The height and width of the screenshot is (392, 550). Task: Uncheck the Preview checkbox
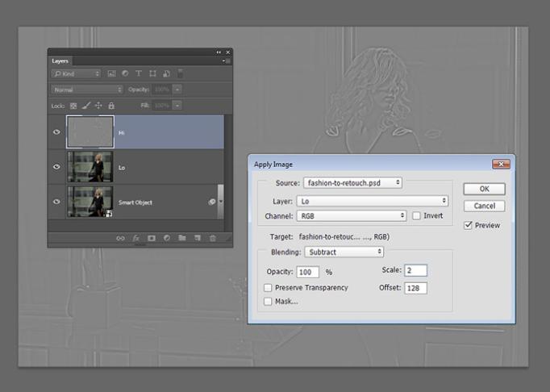point(469,226)
